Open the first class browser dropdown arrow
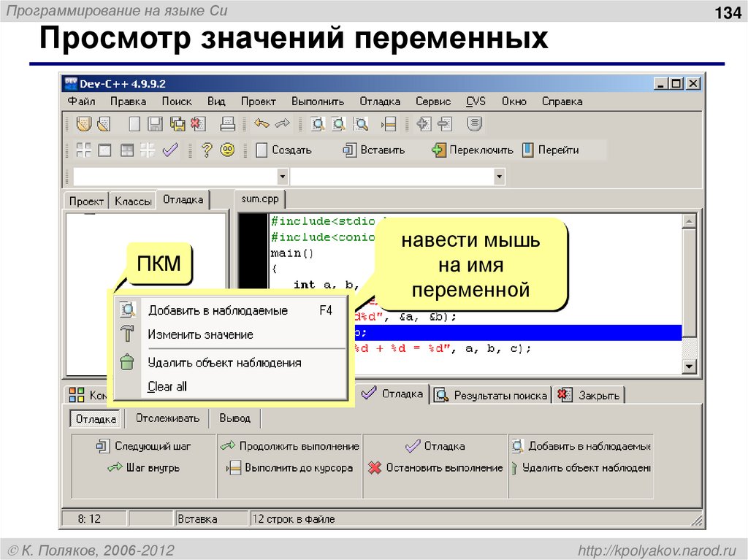The height and width of the screenshot is (560, 748). coord(283,177)
